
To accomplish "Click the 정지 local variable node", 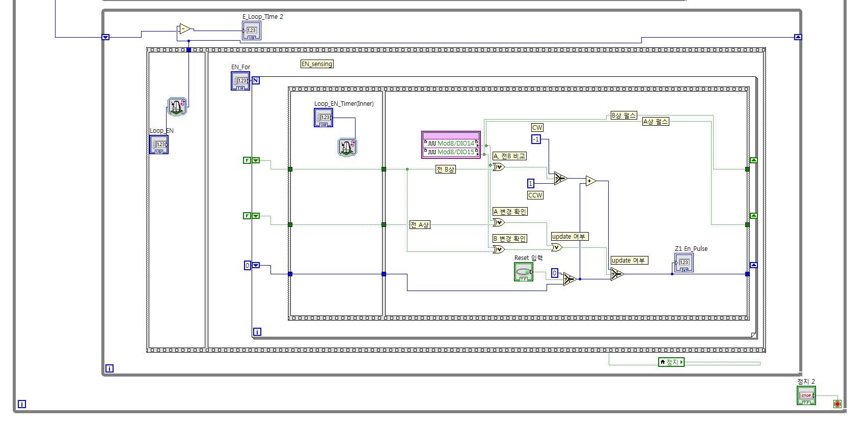I will click(671, 362).
